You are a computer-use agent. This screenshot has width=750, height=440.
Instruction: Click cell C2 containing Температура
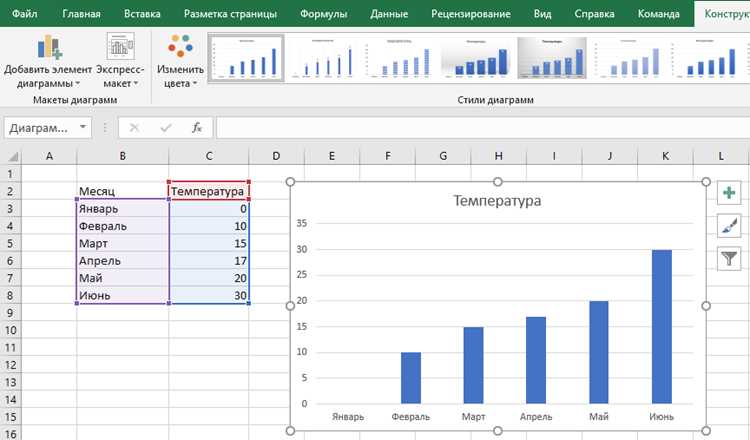(209, 191)
